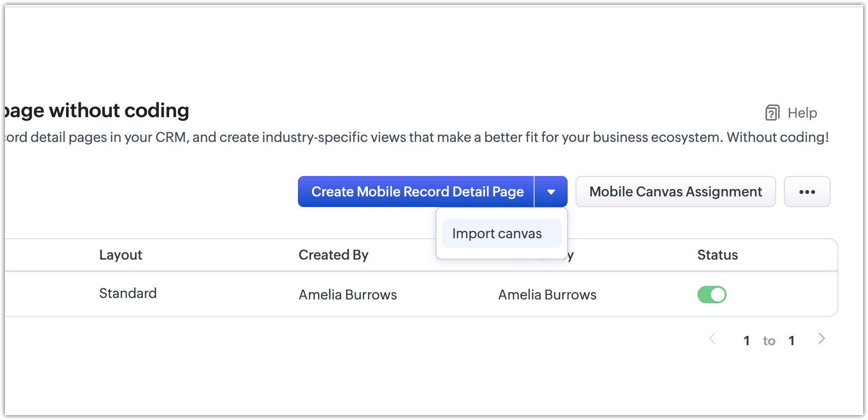Select Import canvas from the dropdown menu
This screenshot has width=868, height=420.
(x=497, y=233)
